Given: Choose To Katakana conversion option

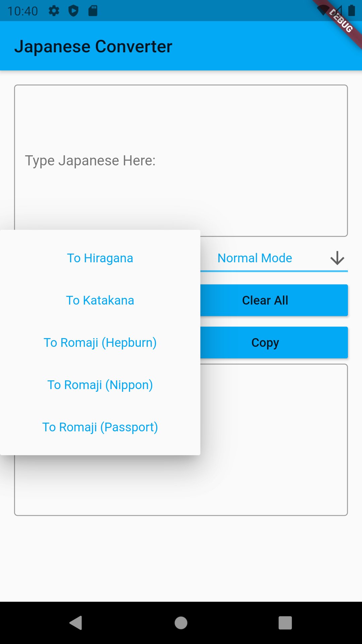Looking at the screenshot, I should pyautogui.click(x=100, y=301).
